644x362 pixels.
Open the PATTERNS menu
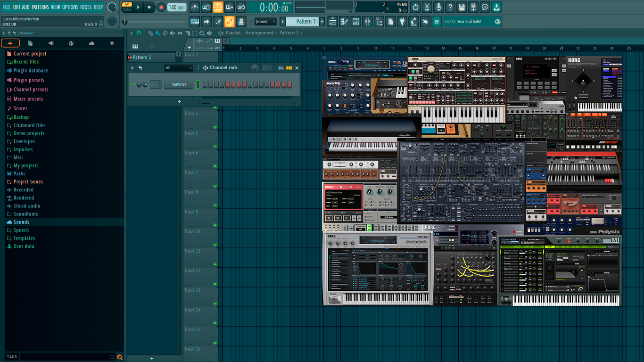pos(40,7)
